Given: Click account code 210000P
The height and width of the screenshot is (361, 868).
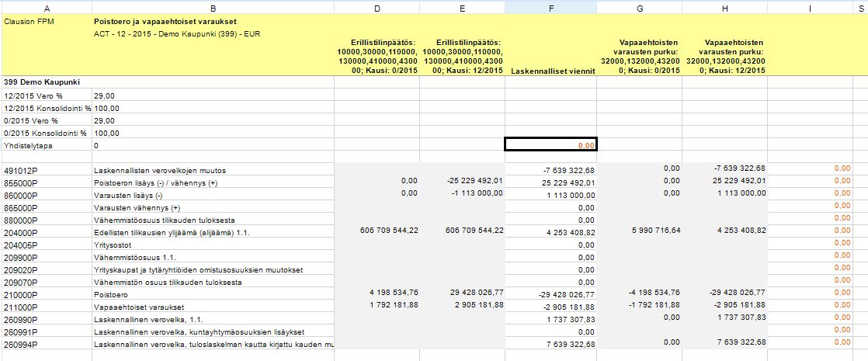Looking at the screenshot, I should pyautogui.click(x=20, y=294).
